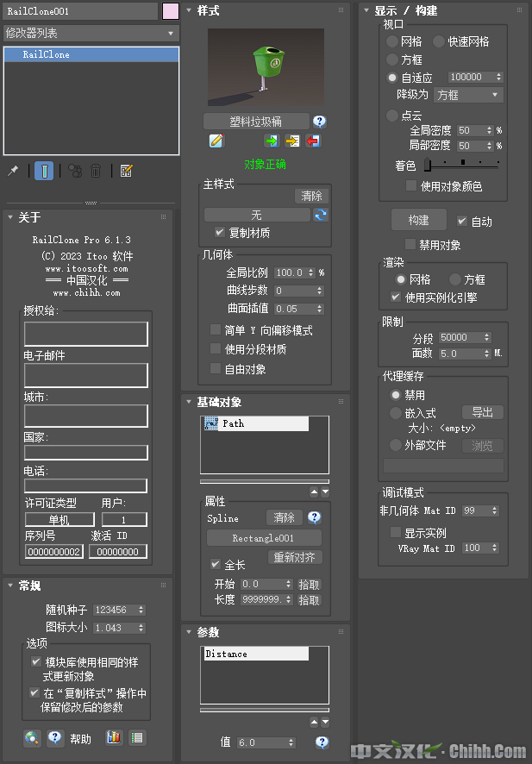The height and width of the screenshot is (764, 532).
Task: Collapse 关于 rollout
Action: pos(10,216)
